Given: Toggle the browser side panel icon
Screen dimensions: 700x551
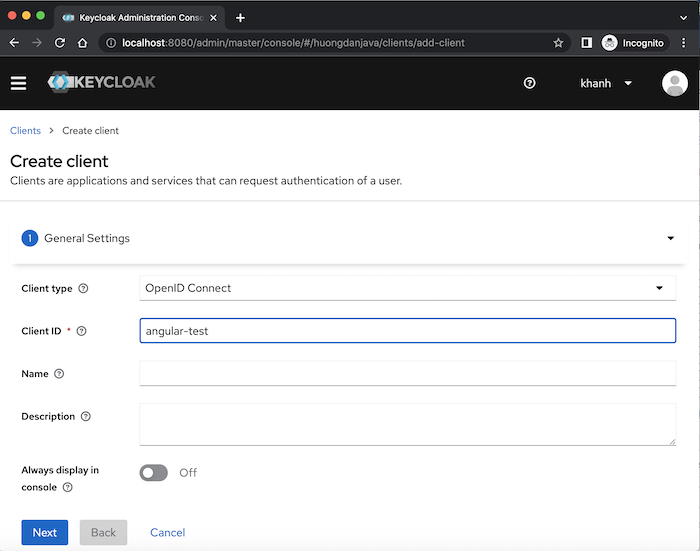Looking at the screenshot, I should tap(587, 43).
